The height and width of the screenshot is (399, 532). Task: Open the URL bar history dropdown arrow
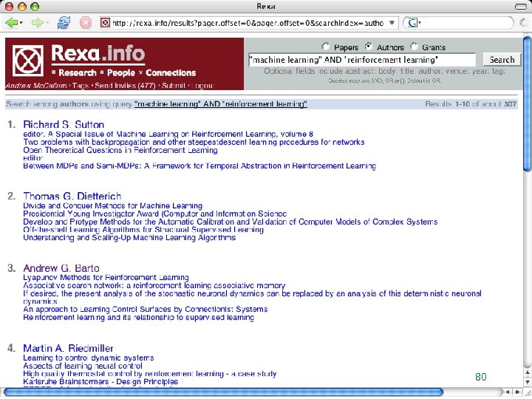click(392, 23)
